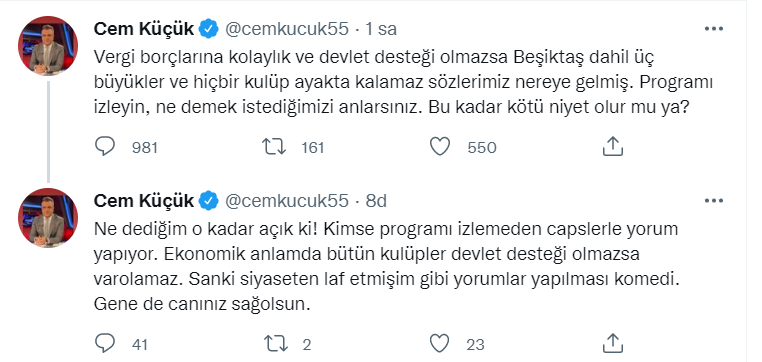Open Cem Küçük's avatar on second tweet
The height and width of the screenshot is (362, 762).
point(48,217)
